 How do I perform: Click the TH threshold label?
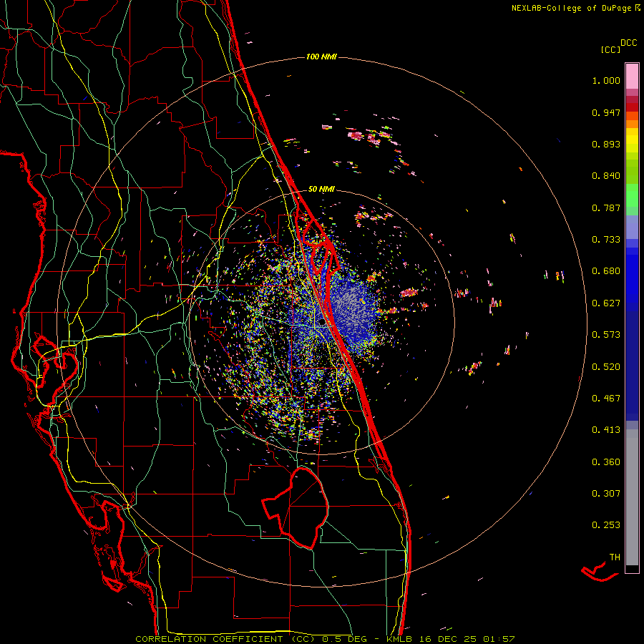tap(615, 557)
